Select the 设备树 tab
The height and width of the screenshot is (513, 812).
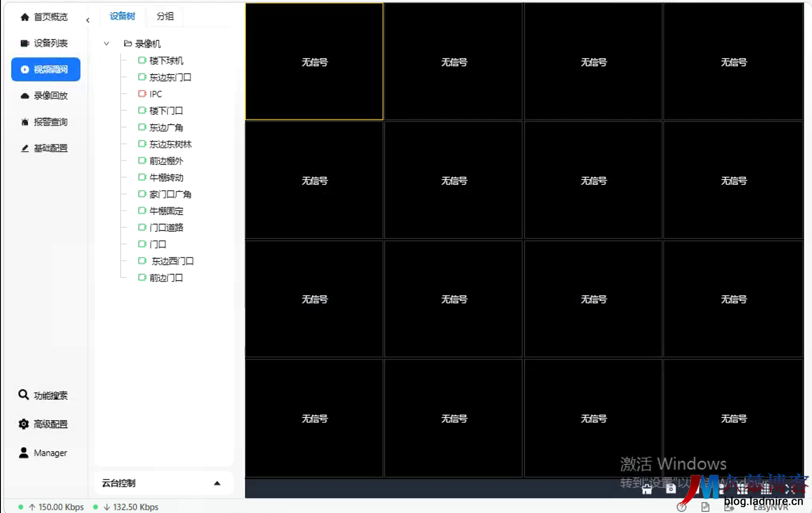pyautogui.click(x=122, y=16)
